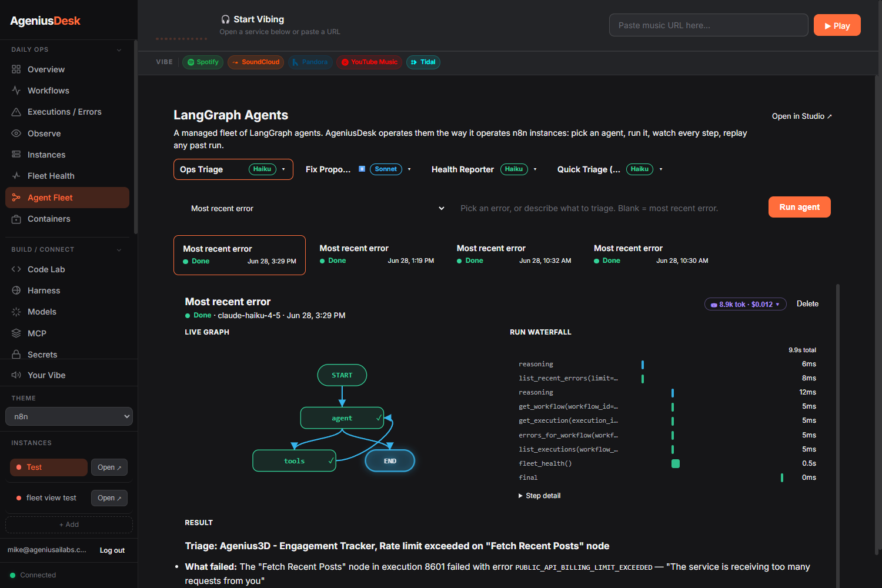Click the Overview grid icon in sidebar

(x=16, y=69)
